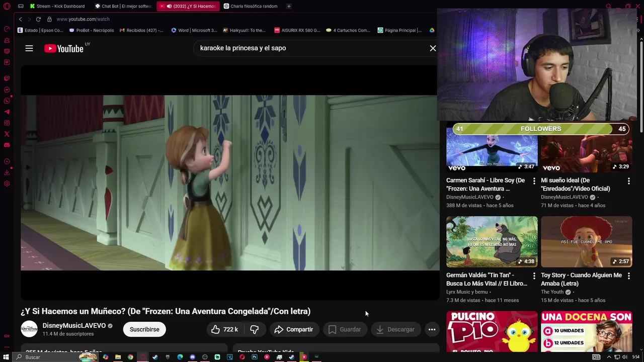
Task: Subscribe to DisneyMusicLAVEVO with Suscribirse
Action: coord(144,329)
